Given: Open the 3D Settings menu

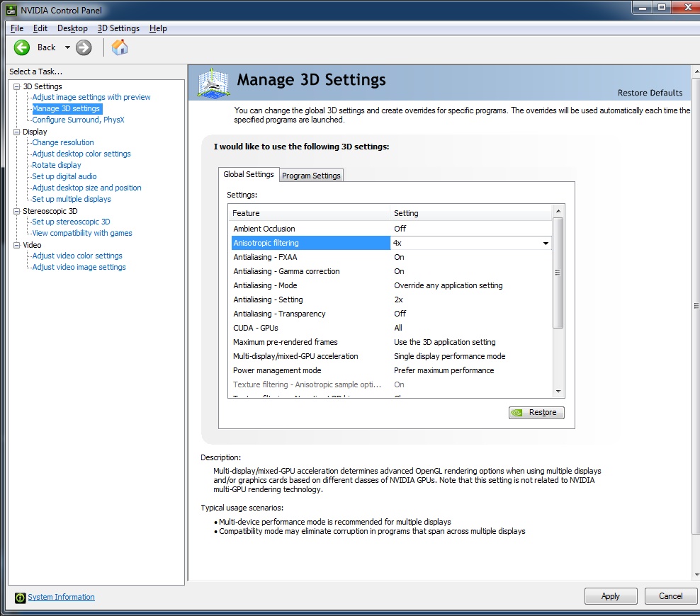Looking at the screenshot, I should pos(118,28).
